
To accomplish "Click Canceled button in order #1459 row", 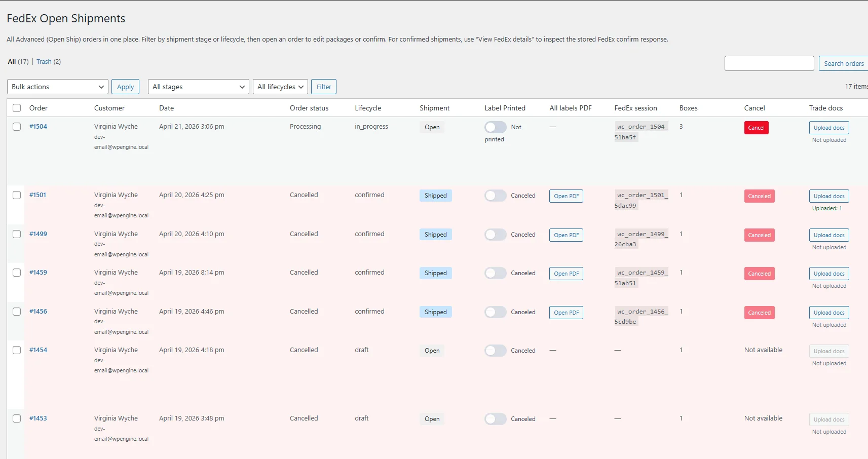I will click(760, 274).
